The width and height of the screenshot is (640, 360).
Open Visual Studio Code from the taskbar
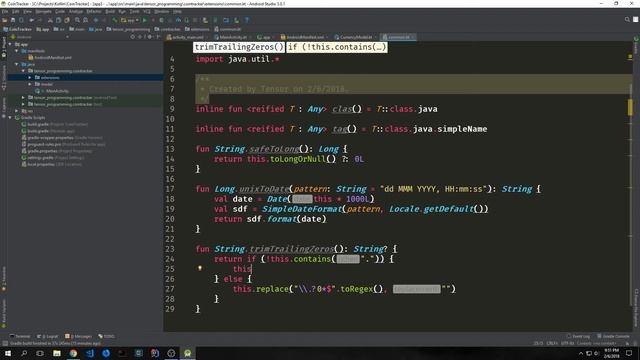click(89, 353)
